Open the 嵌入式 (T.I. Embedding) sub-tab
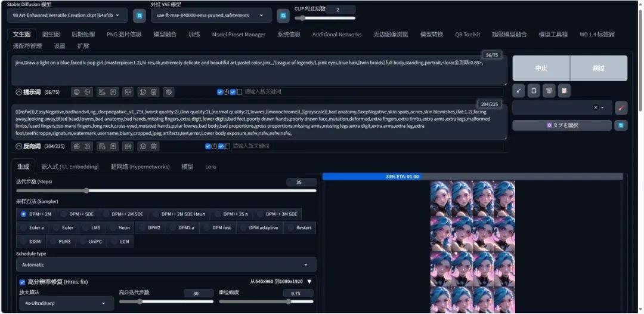Viewport: 644px width, 314px height. point(70,167)
